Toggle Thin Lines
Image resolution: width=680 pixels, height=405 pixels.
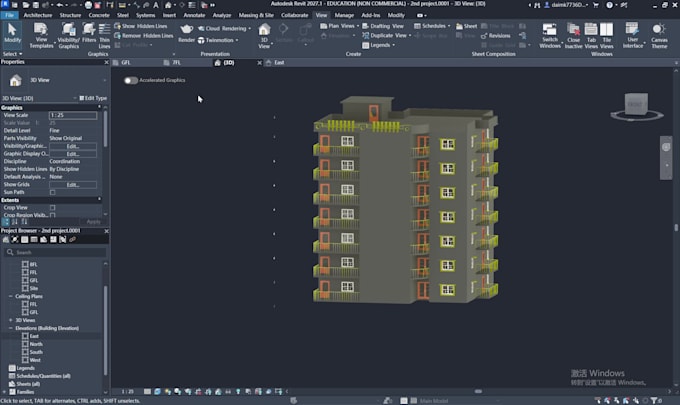click(x=104, y=36)
